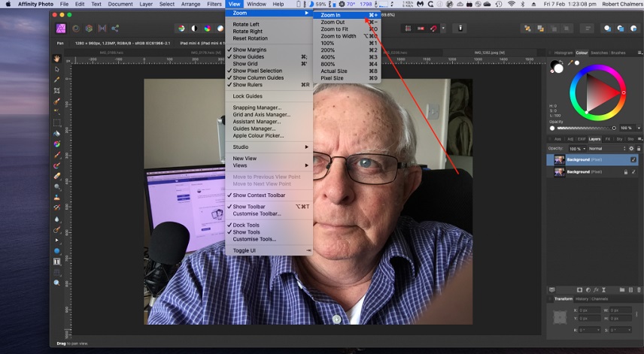This screenshot has height=354, width=644.
Task: Uncheck Show Pixel Selection
Action: (257, 71)
